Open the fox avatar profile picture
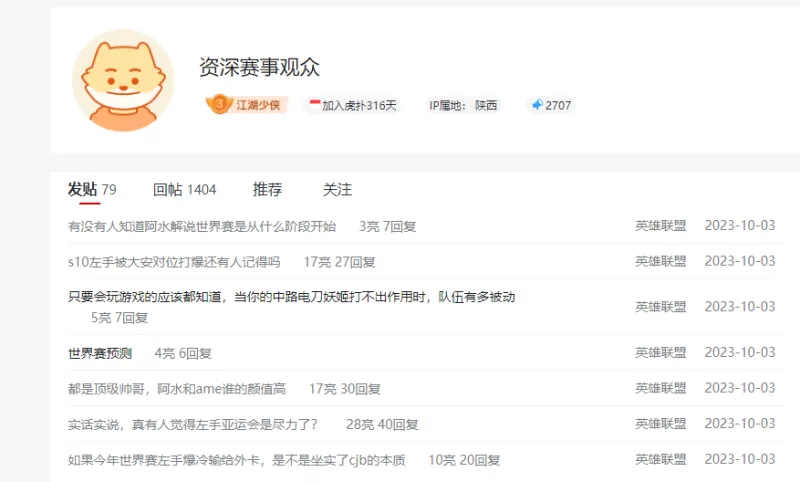 [122, 80]
